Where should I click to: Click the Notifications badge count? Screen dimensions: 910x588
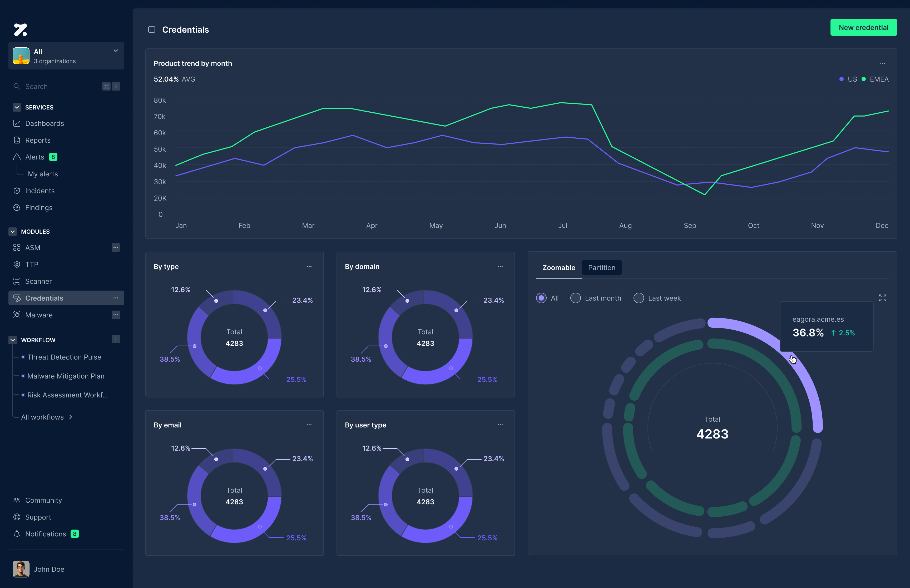tap(75, 534)
